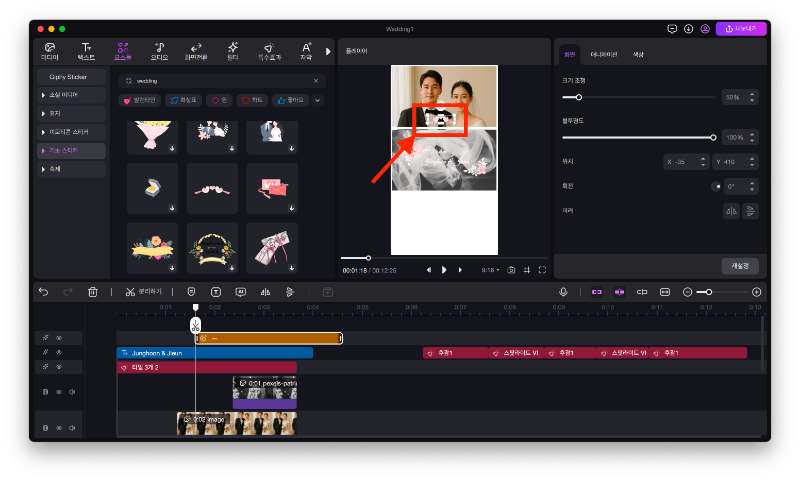Open the 9:16 aspect ratio dropdown
This screenshot has height=480, width=800.
click(x=490, y=270)
